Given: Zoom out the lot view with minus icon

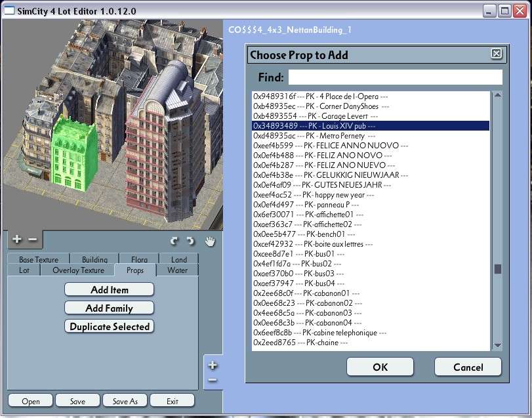Looking at the screenshot, I should click(x=33, y=240).
